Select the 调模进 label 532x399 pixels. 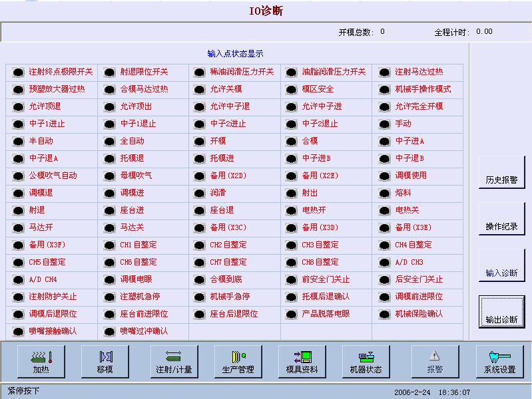click(x=133, y=193)
